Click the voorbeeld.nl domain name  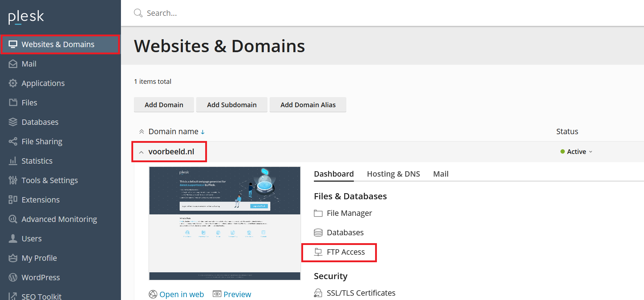(171, 152)
